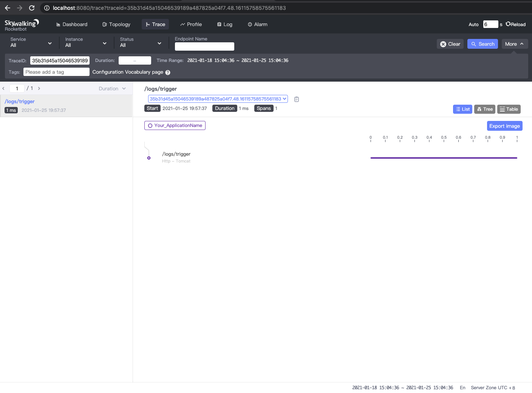
Task: Click the TraceID input field
Action: [x=60, y=60]
